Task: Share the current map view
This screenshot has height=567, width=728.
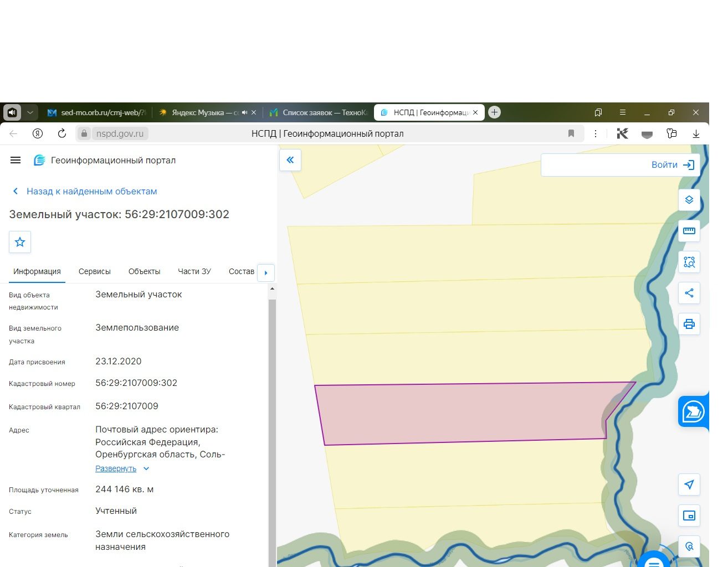Action: (689, 293)
